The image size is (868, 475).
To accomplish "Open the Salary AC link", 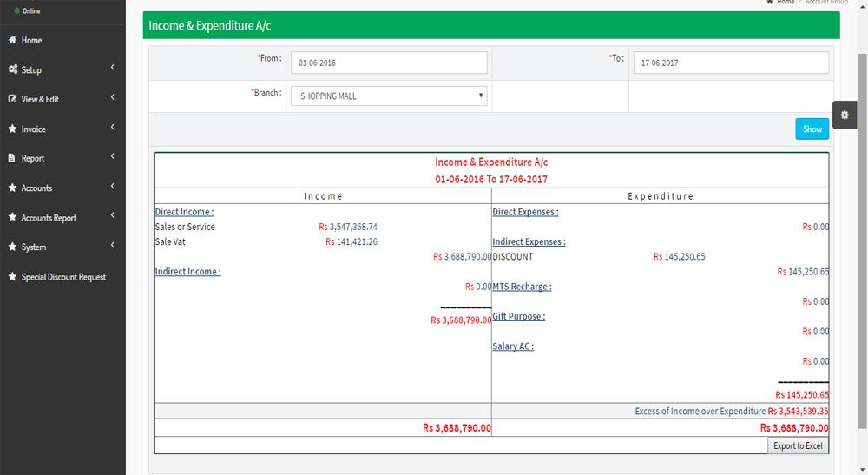I will [x=513, y=346].
